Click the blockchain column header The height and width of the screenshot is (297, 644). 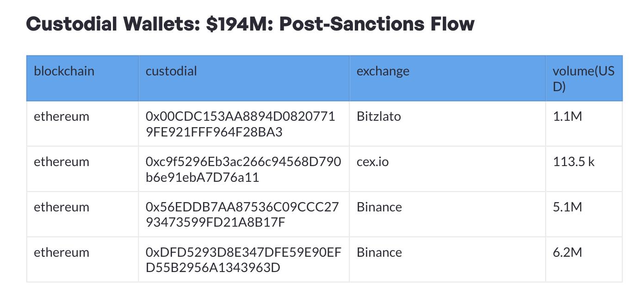coord(64,71)
